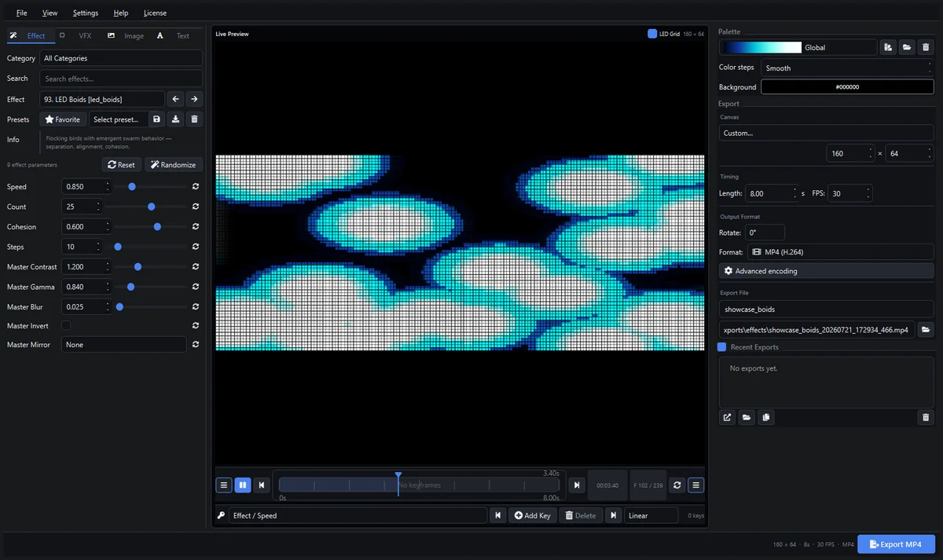
Task: Pause the live preview playback
Action: pyautogui.click(x=242, y=485)
